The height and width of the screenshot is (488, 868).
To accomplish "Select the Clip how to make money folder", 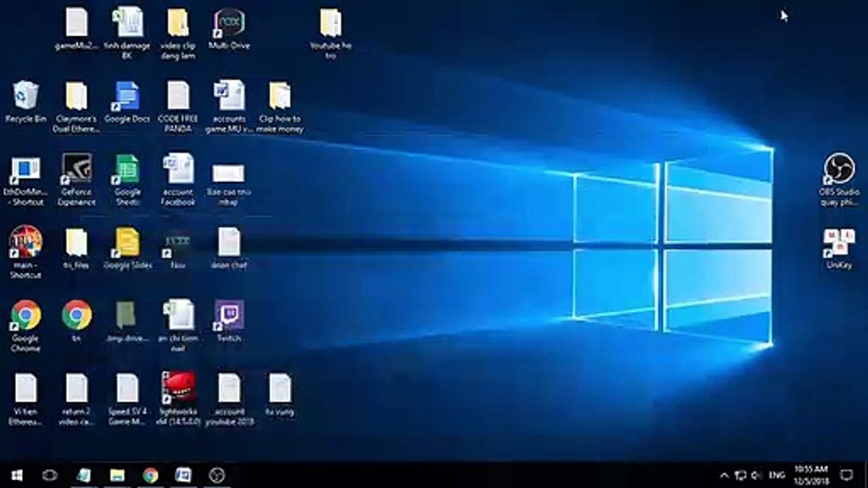I will pyautogui.click(x=280, y=96).
